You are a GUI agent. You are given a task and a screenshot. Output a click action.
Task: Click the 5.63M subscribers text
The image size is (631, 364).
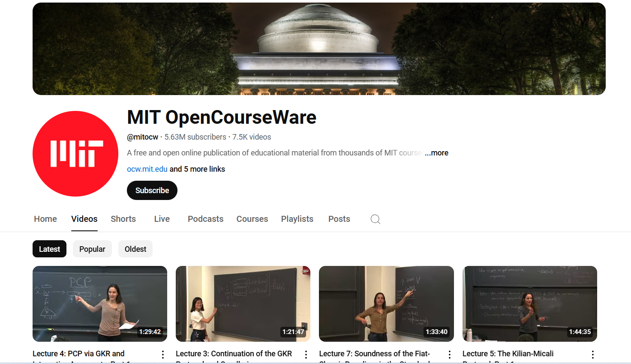[x=195, y=137]
